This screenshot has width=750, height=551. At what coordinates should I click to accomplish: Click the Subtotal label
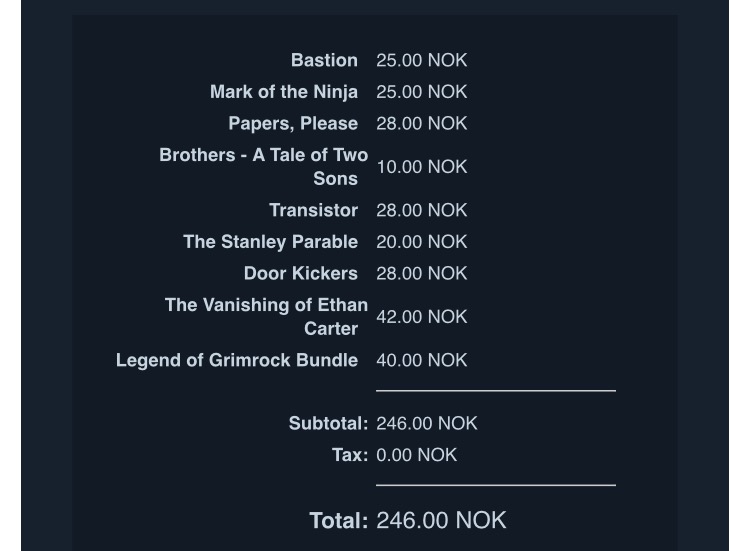tap(328, 423)
